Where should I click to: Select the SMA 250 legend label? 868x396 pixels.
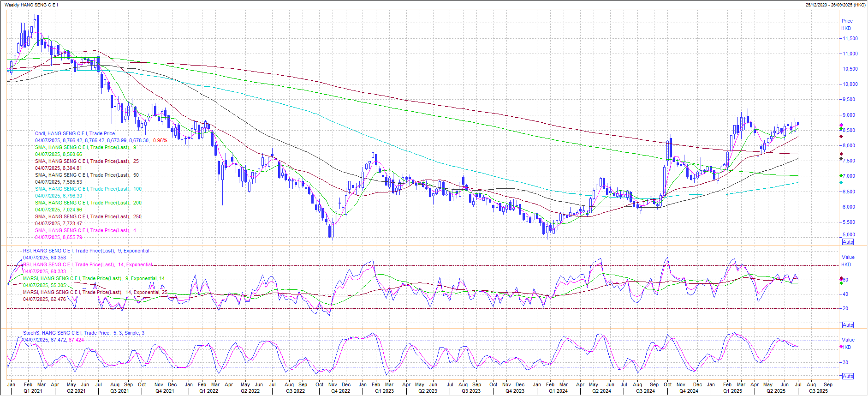point(89,216)
